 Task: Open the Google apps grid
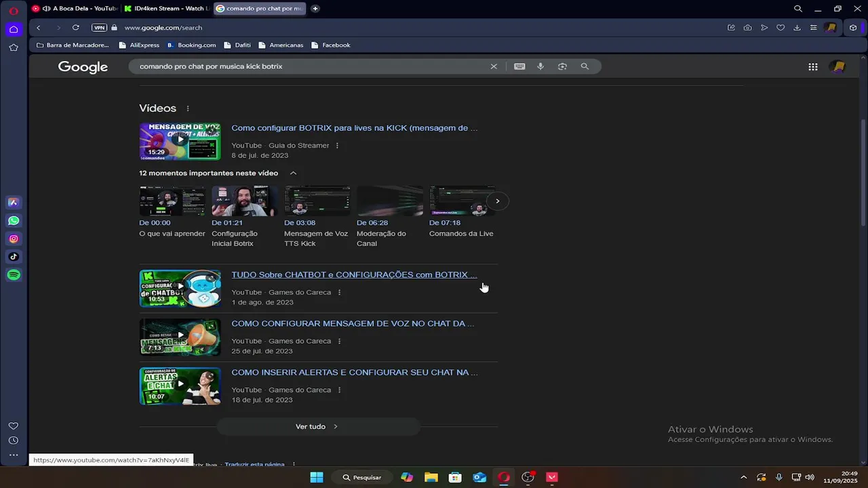(813, 66)
